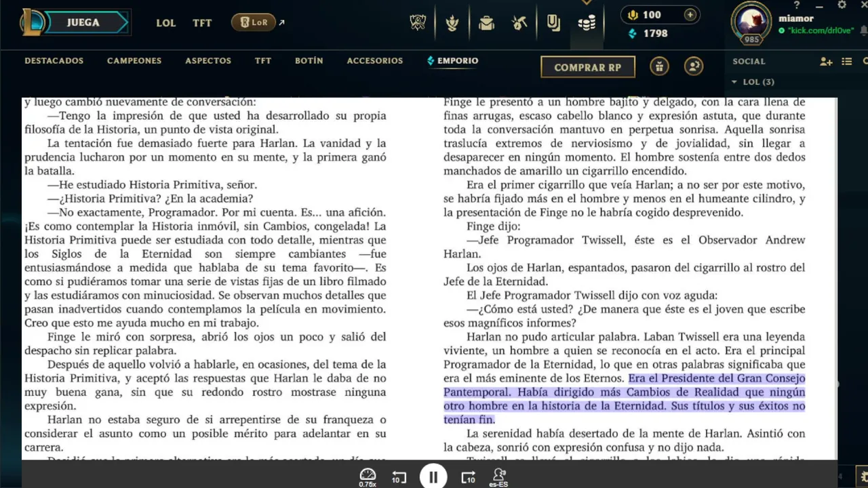Open the help question mark icon
Screen dimensions: 868x488
coord(797,5)
